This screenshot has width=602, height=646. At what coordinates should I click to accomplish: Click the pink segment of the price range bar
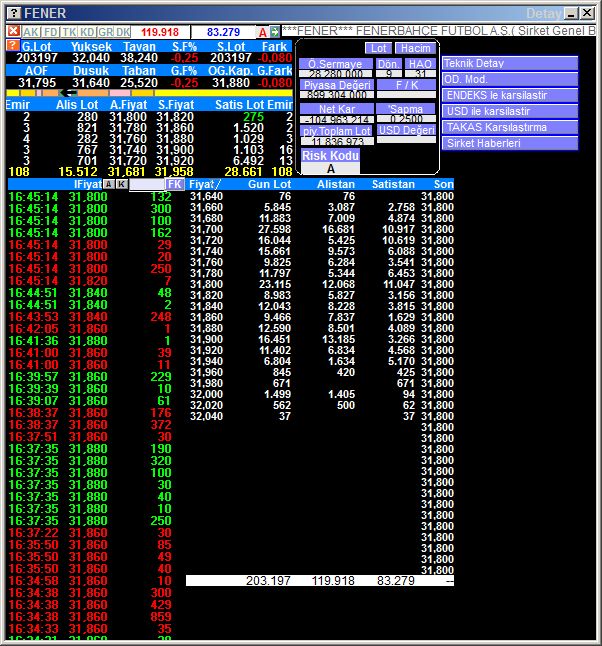pos(119,93)
